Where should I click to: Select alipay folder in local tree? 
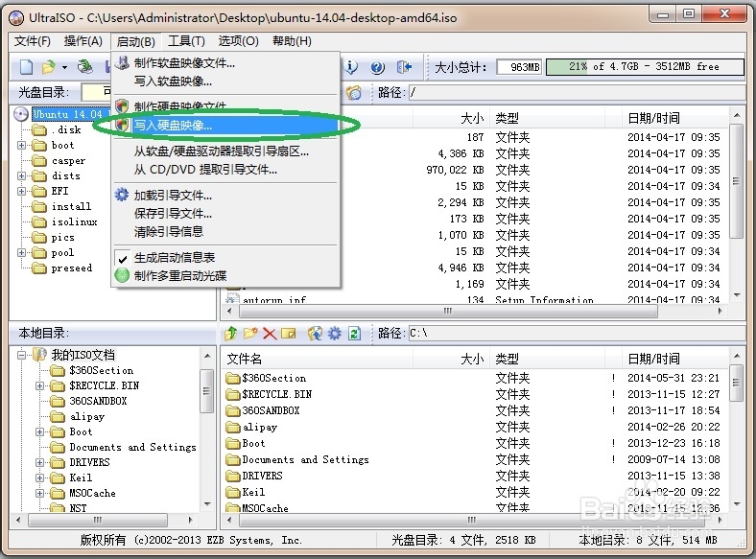point(86,416)
